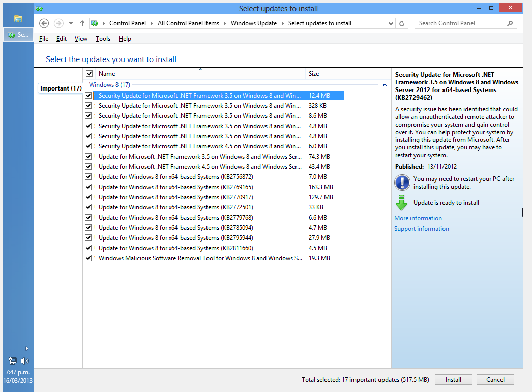Click the blue restart warning icon
532x392 pixels.
[402, 183]
